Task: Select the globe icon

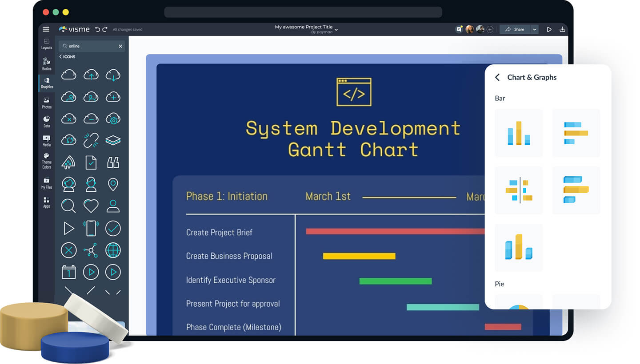Action: tap(113, 250)
